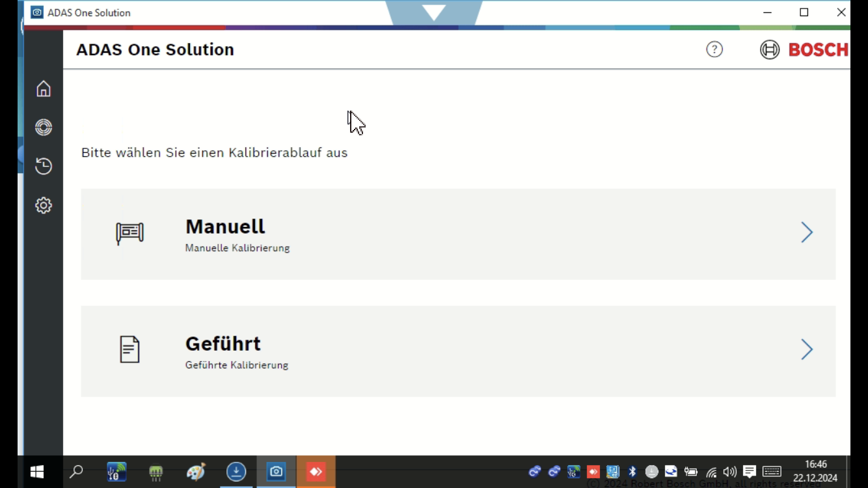The height and width of the screenshot is (488, 868).
Task: Open the notification center icon
Action: tap(750, 472)
